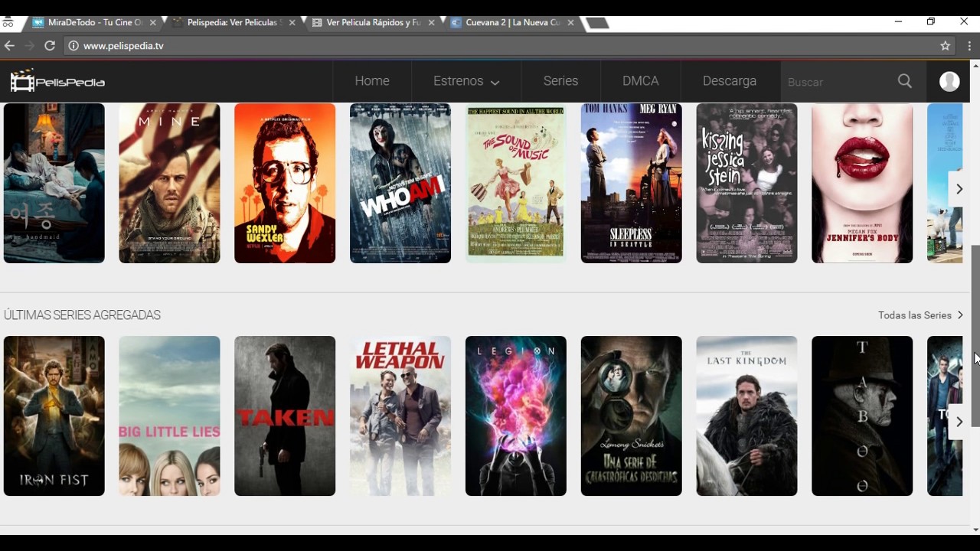The image size is (980, 551).
Task: Open the Descarga menu item
Action: (x=730, y=81)
